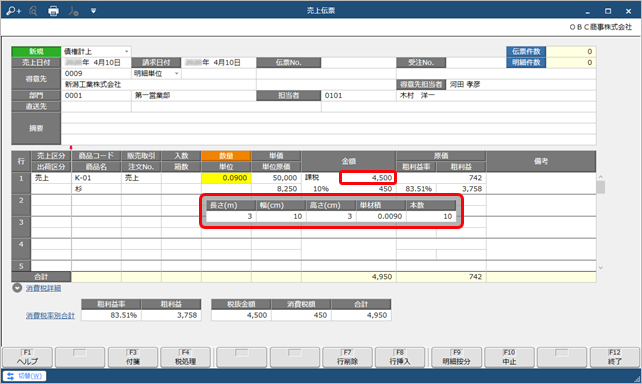Click the detail grid scroll down arrow
The image size is (642, 384).
point(601,268)
